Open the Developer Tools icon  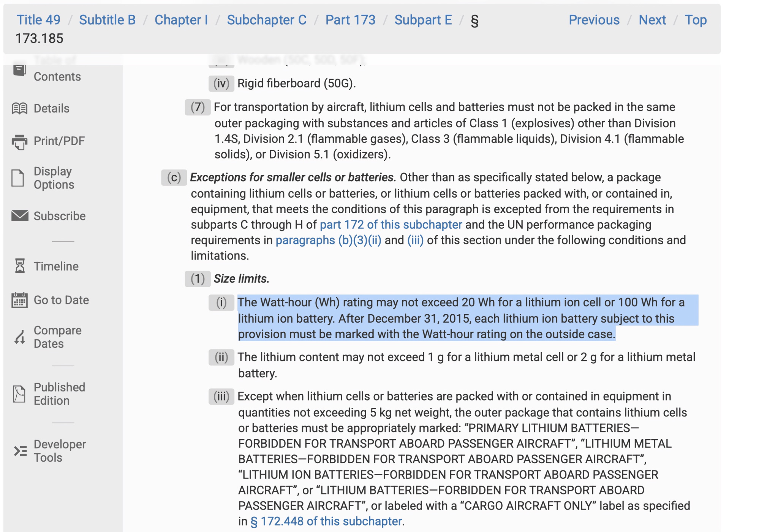(20, 451)
